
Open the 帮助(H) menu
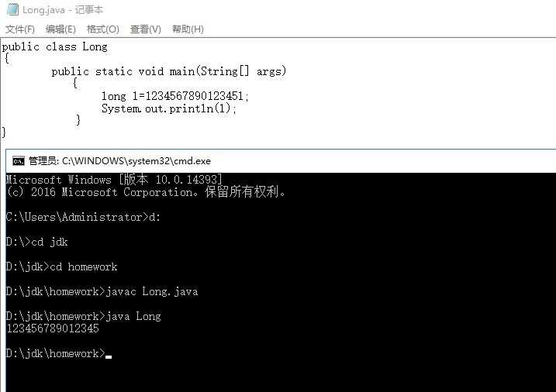tap(188, 29)
